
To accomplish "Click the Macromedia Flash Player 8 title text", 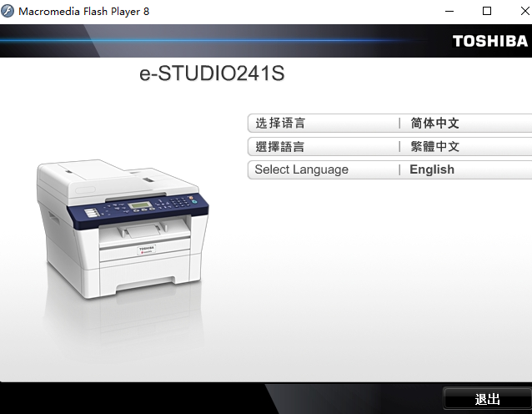I will pyautogui.click(x=84, y=12).
